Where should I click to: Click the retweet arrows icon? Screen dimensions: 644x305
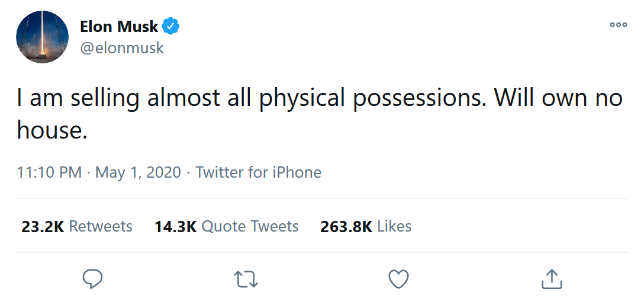[x=246, y=279]
